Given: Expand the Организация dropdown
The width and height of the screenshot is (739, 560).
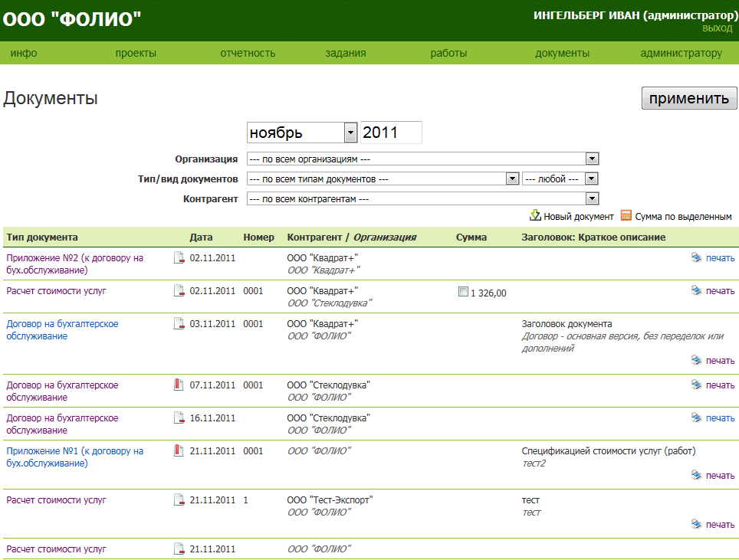Looking at the screenshot, I should click(592, 159).
